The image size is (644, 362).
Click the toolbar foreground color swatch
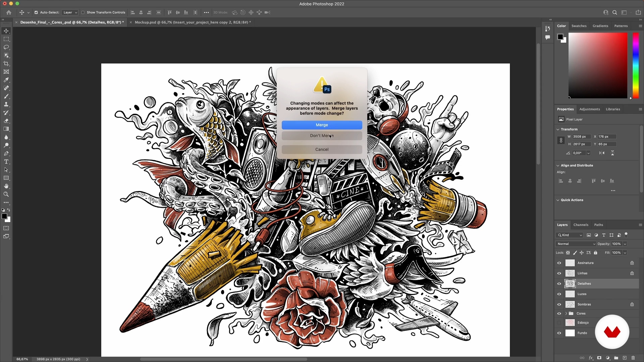click(4, 217)
